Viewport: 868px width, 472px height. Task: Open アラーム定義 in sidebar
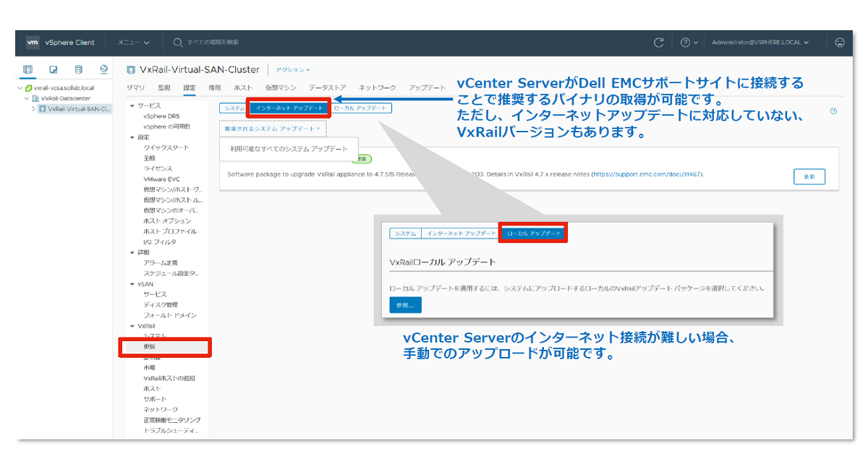tap(160, 263)
